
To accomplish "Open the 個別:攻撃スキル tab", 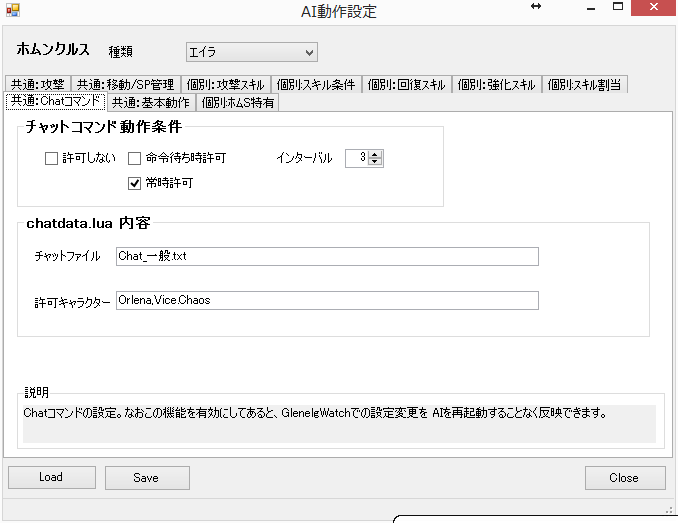I will click(226, 84).
